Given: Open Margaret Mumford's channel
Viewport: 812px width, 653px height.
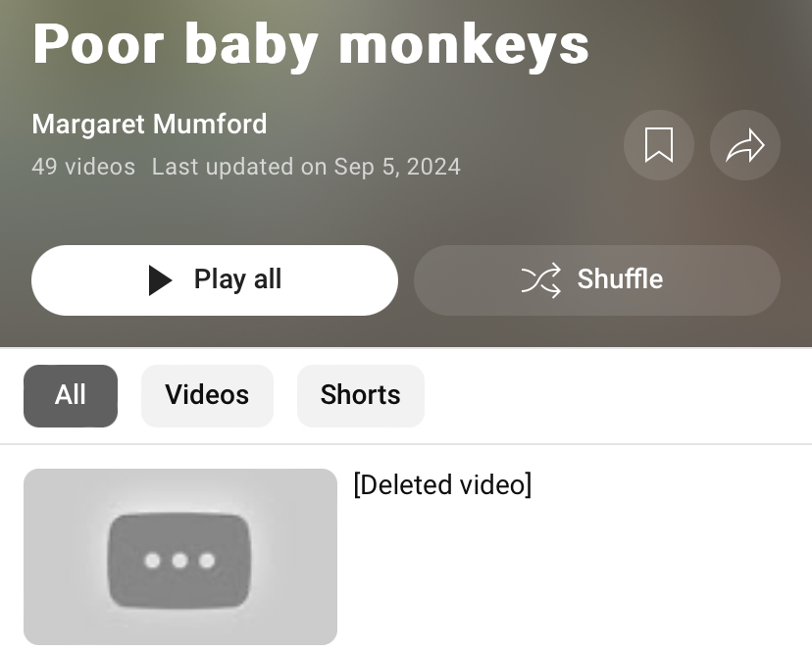Looking at the screenshot, I should click(149, 125).
